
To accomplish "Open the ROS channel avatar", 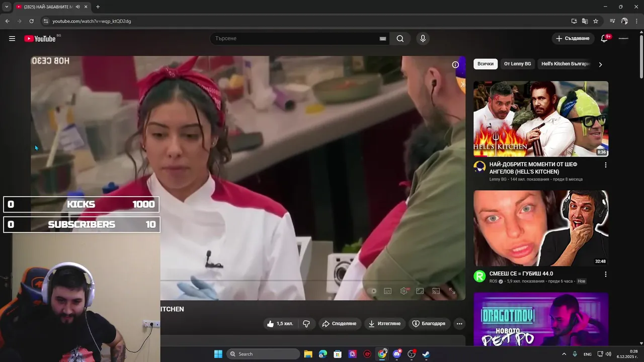I will coord(479,276).
